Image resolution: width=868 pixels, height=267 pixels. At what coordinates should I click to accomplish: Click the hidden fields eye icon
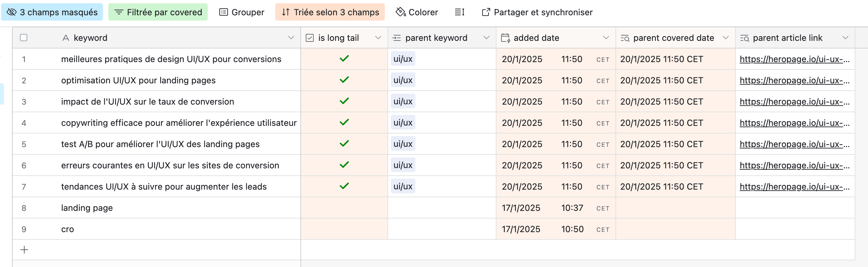click(x=11, y=12)
